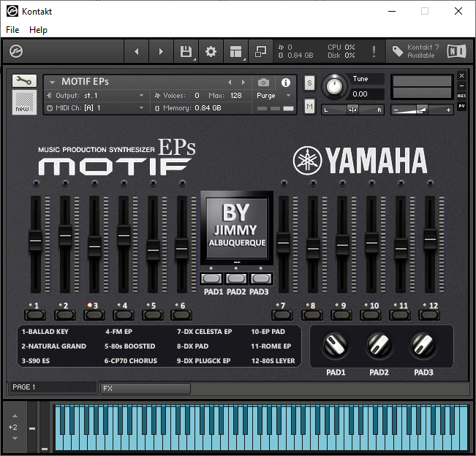Minimize instrument with minus in rack header
This screenshot has height=456, width=476.
point(461,85)
